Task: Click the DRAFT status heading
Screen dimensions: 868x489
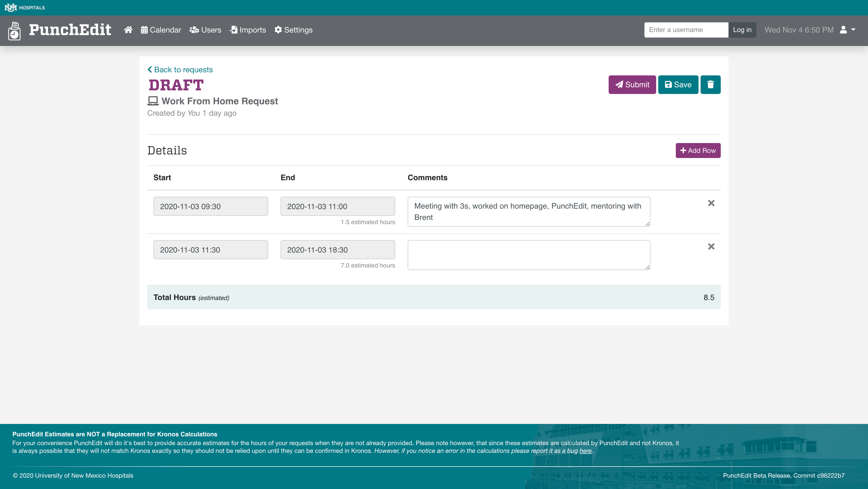Action: point(176,85)
